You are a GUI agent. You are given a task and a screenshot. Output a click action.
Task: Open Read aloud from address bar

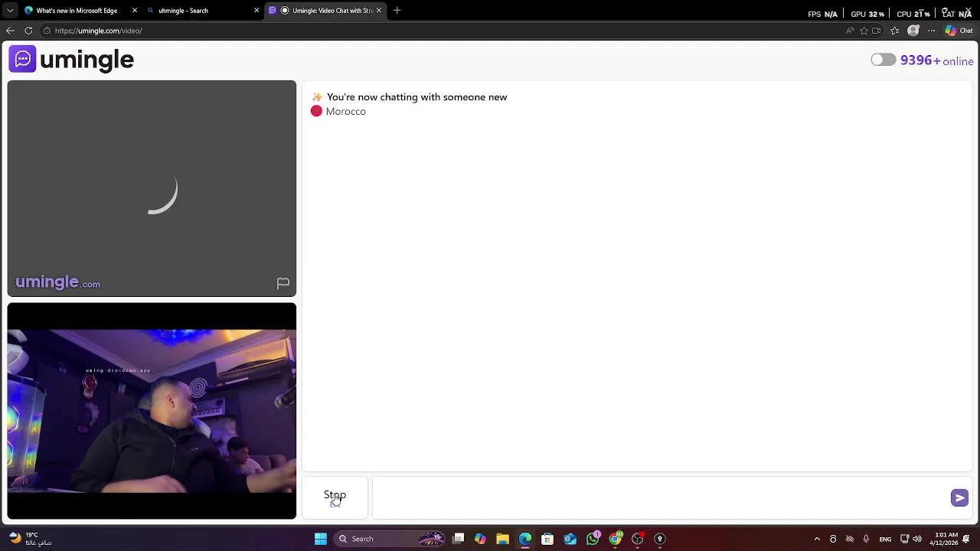[850, 31]
